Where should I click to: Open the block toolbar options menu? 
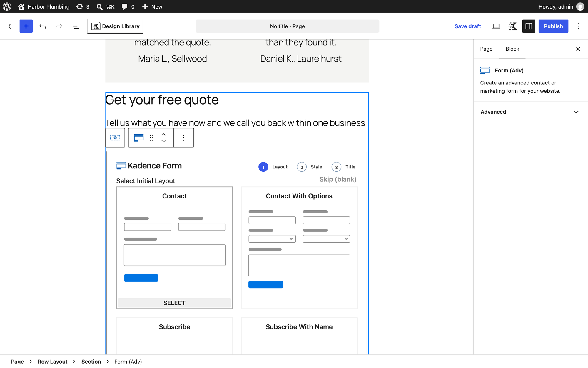(x=184, y=137)
